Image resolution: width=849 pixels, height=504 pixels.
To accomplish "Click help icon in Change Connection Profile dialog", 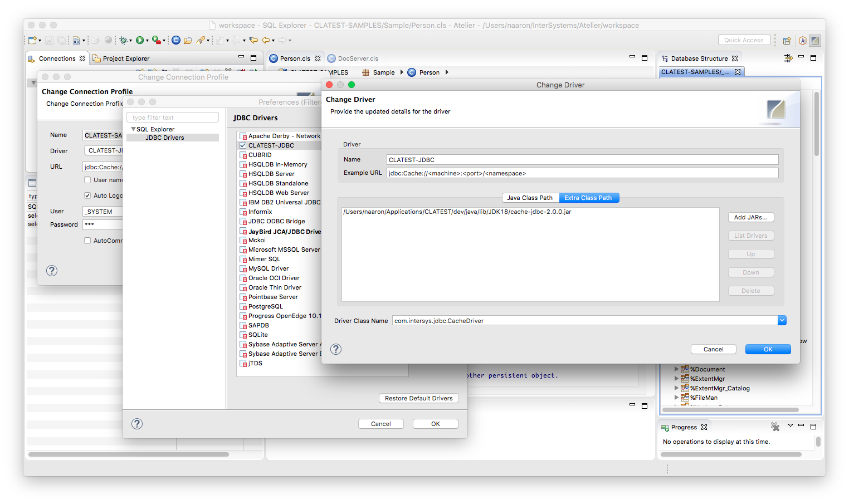I will (x=52, y=271).
